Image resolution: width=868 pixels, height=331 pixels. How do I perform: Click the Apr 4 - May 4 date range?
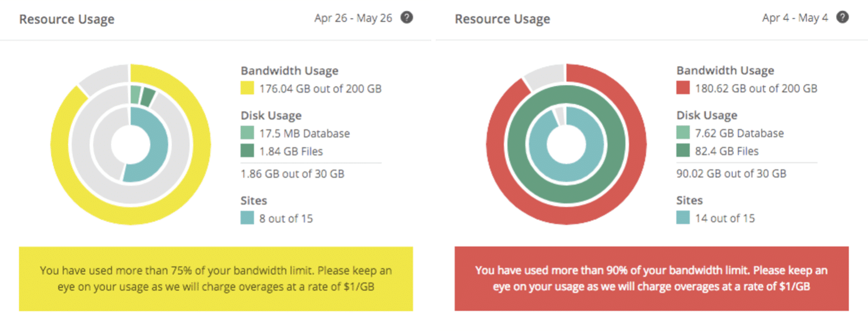[x=795, y=18]
